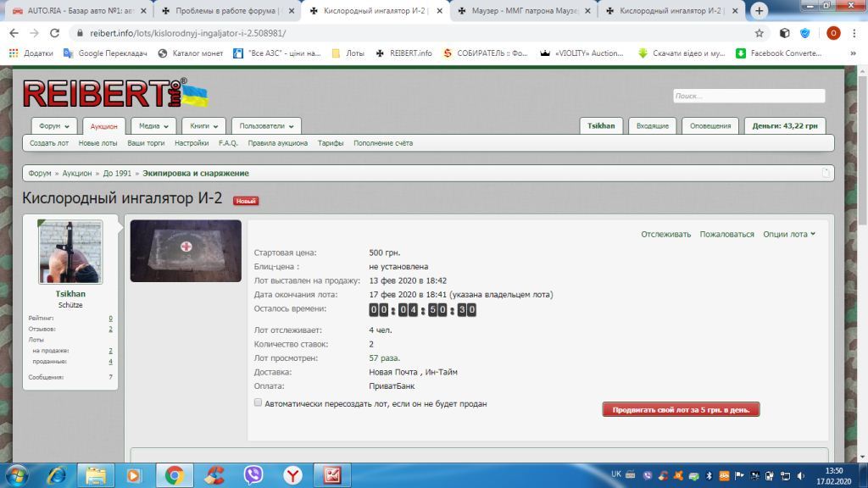Click the cube extension icon
This screenshot has width=868, height=488.
pos(784,33)
